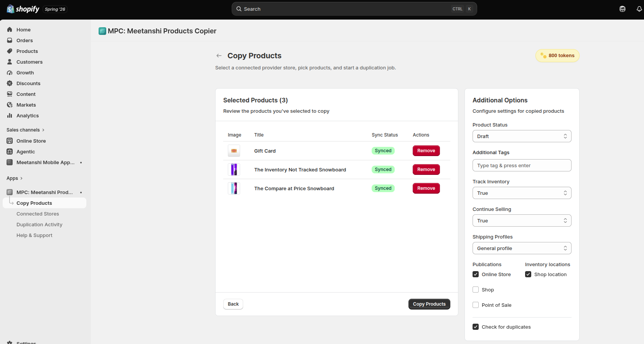Viewport: 644px width, 344px height.
Task: Click Synced status of The Compare at Price Snowboard
Action: tap(383, 188)
